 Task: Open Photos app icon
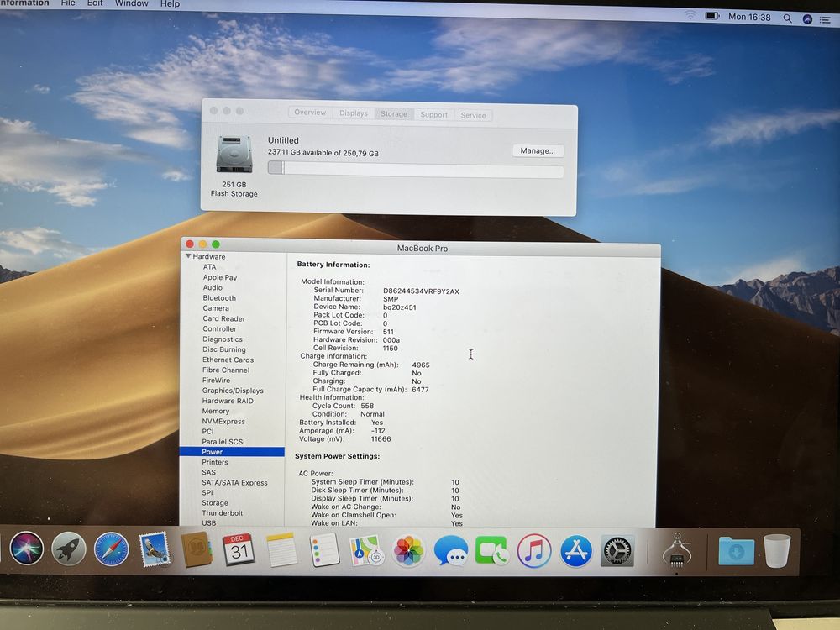point(408,551)
